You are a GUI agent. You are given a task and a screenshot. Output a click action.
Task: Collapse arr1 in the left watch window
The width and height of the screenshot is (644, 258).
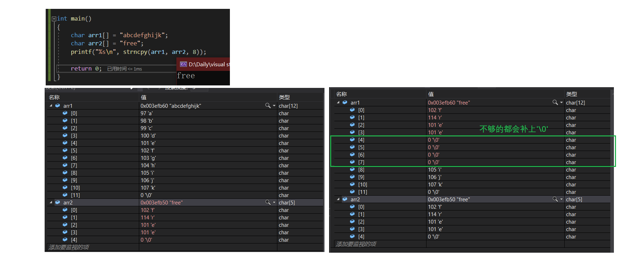pyautogui.click(x=51, y=106)
